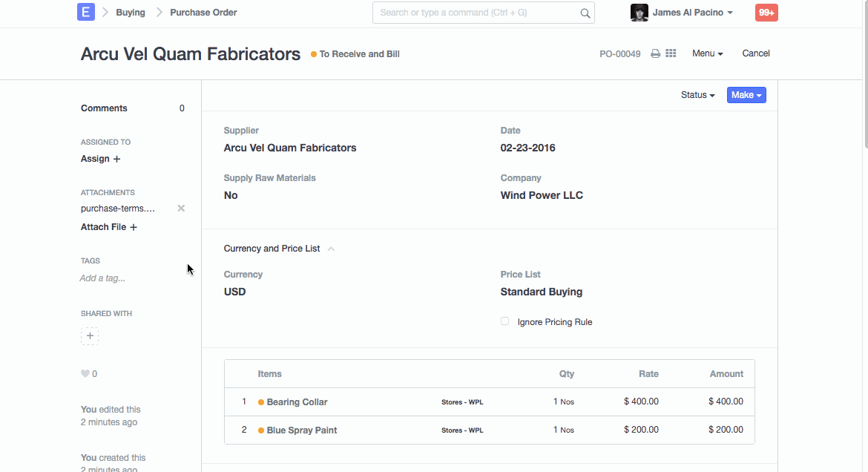Viewport: 868px width, 472px height.
Task: Click the search magnifier icon
Action: point(585,13)
